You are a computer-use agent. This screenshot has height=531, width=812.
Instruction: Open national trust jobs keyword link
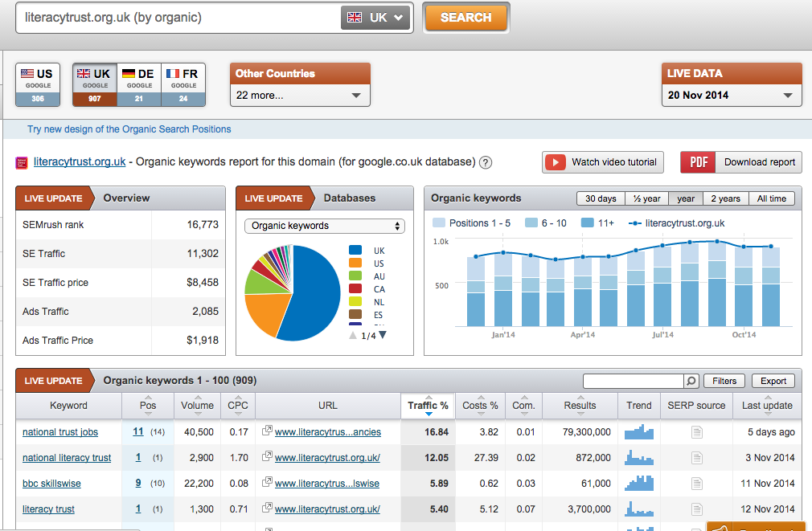point(60,432)
